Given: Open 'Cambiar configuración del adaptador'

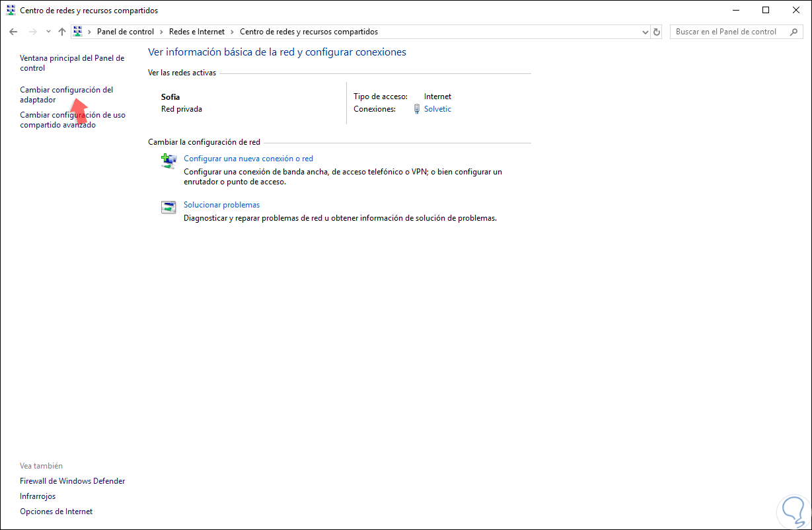Looking at the screenshot, I should [66, 95].
